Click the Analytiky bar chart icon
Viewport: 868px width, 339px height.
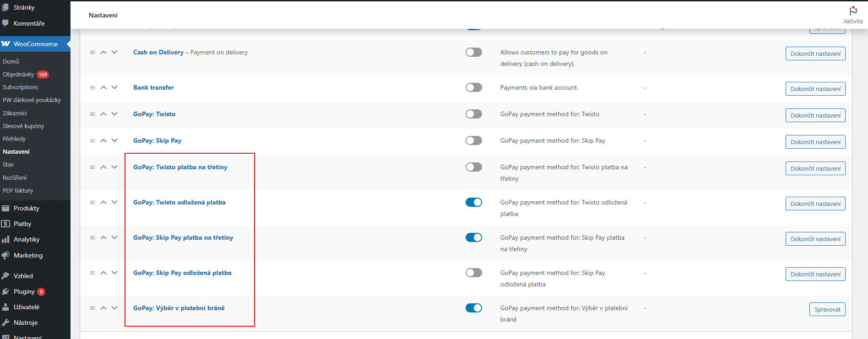[6, 239]
